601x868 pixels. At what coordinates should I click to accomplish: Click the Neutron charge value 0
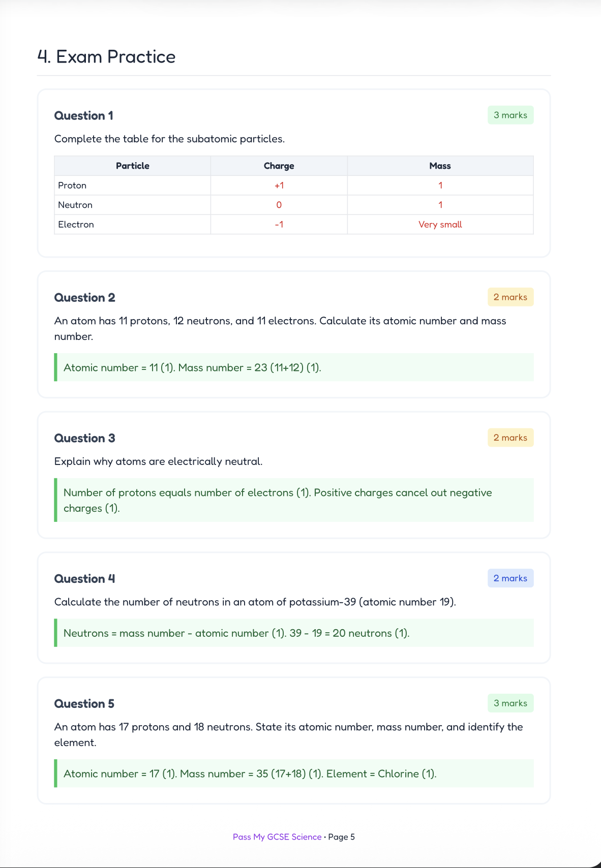click(x=279, y=205)
